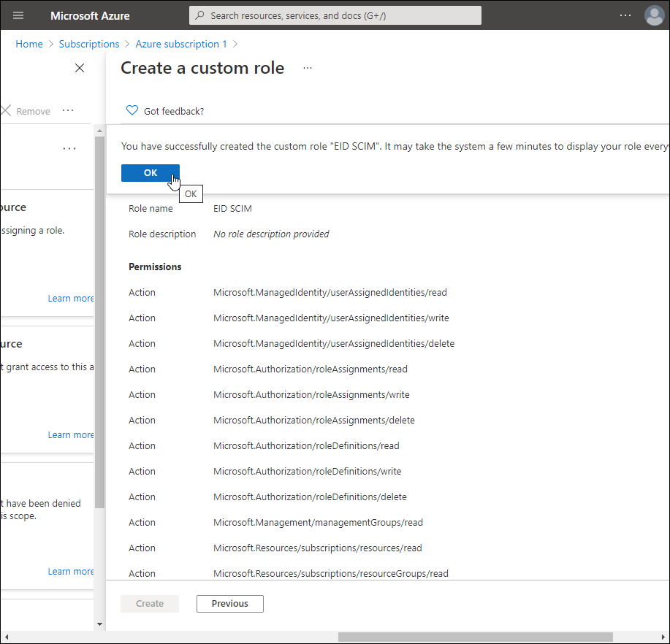Viewport: 670px width, 644px height.
Task: Click the horizontal scrollbar thumb at the bottom
Action: [x=475, y=637]
